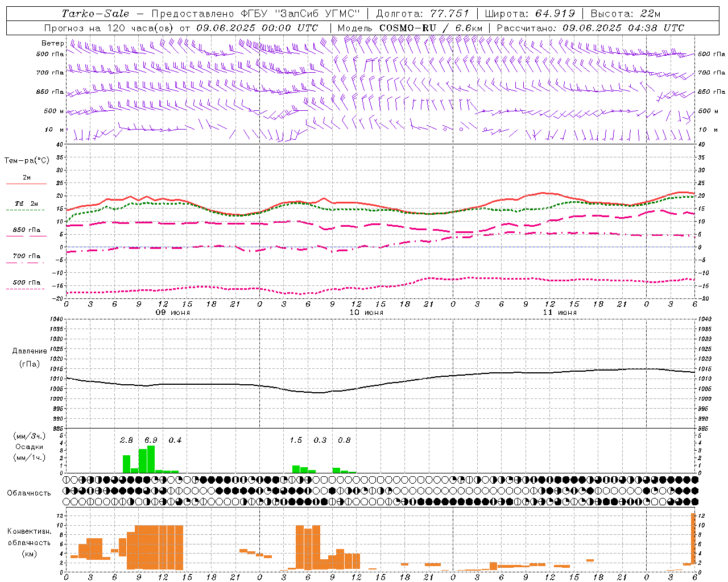
Task: Click the 'Осадки' precipitation label
Action: (29, 447)
